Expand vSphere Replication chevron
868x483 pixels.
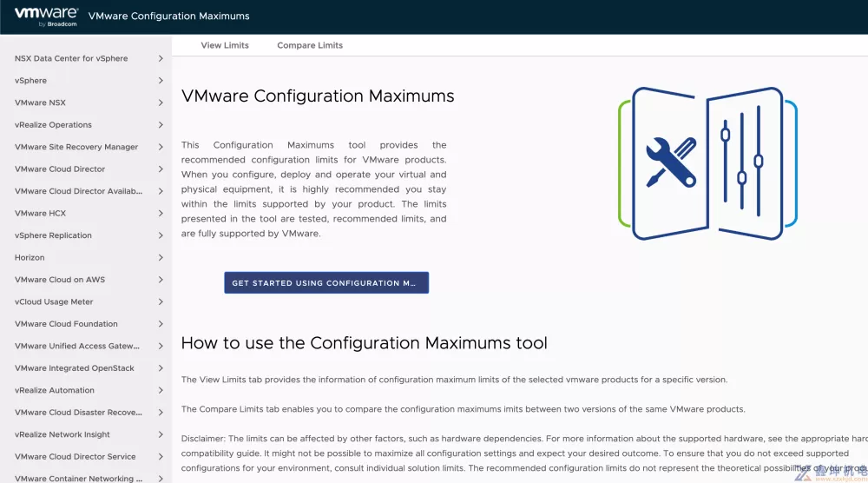[x=161, y=235]
